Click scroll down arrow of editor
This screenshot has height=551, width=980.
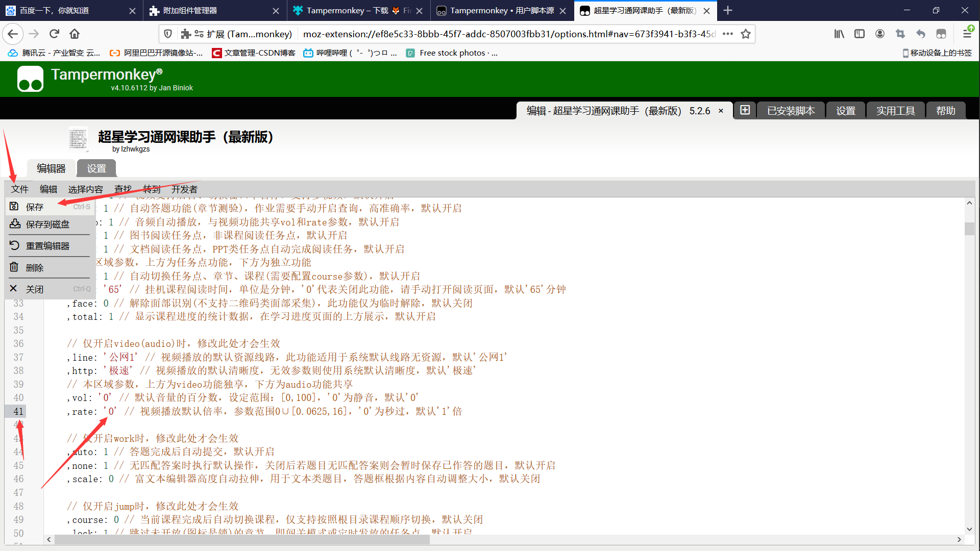tap(969, 530)
